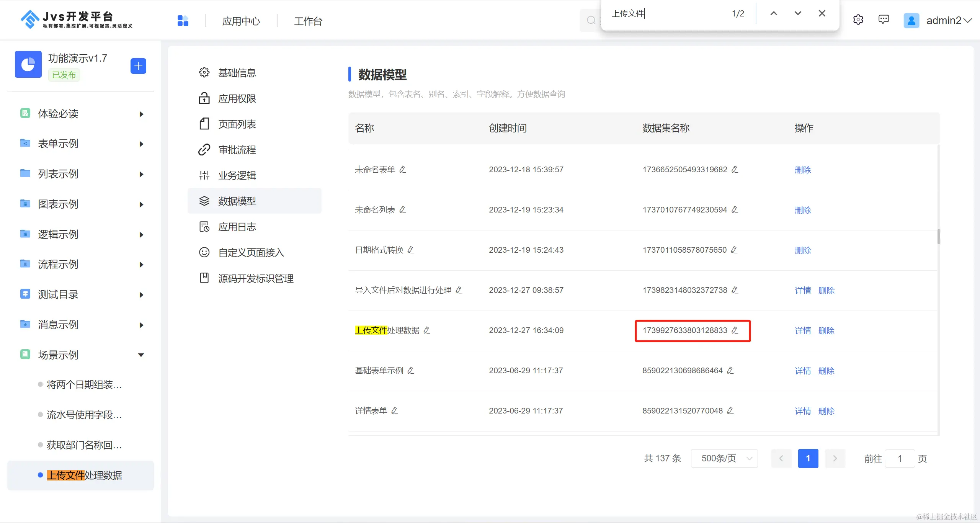Viewport: 980px width, 523px height.
Task: Edit dataset name 1739927633803128833
Action: pyautogui.click(x=735, y=330)
